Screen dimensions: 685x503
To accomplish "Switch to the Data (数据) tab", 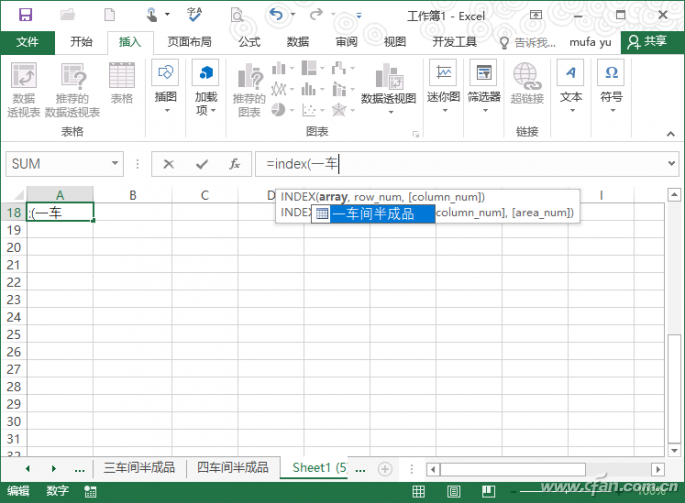I will (x=298, y=42).
